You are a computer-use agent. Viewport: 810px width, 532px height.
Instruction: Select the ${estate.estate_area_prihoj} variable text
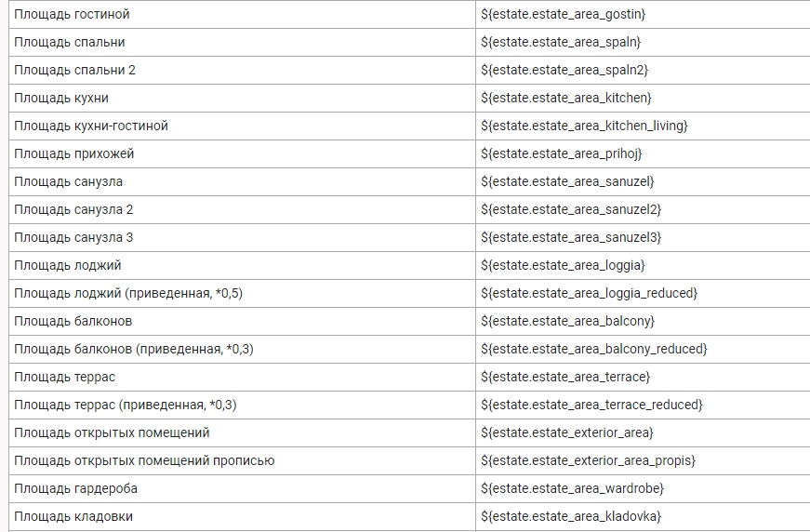(x=562, y=153)
